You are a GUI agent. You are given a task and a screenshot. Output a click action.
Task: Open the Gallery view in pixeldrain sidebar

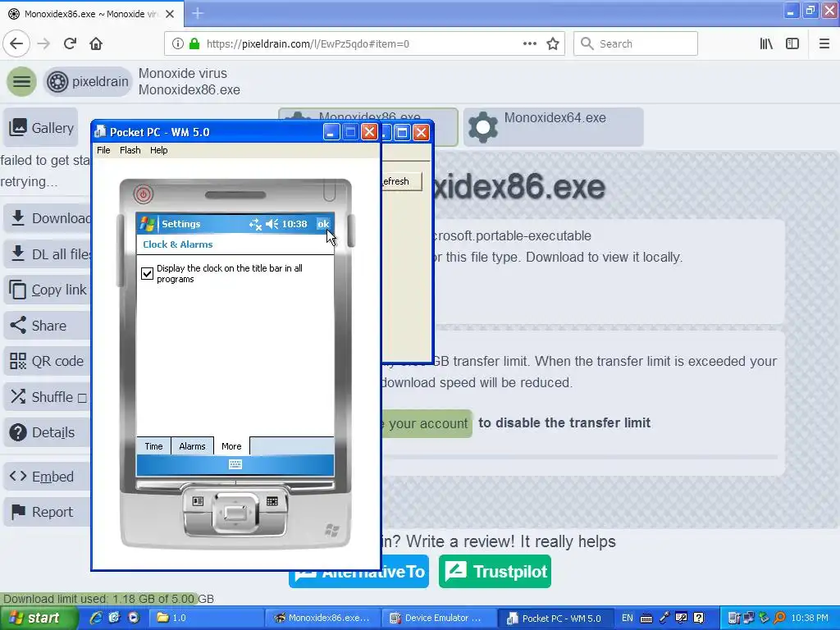41,127
